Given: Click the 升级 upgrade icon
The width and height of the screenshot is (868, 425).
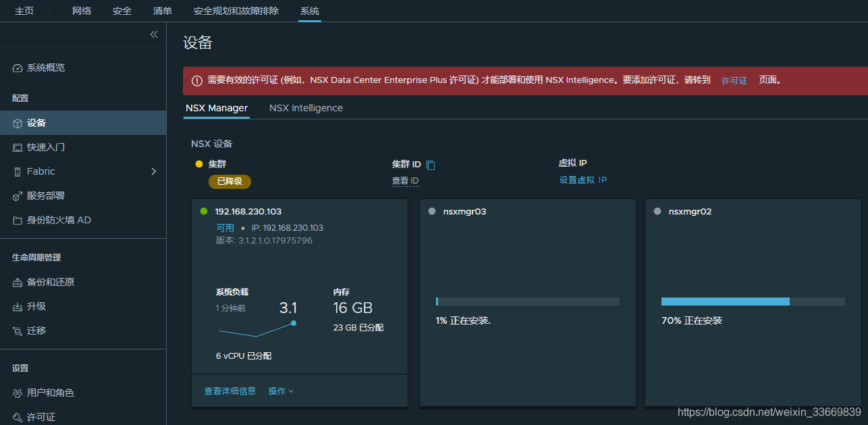Looking at the screenshot, I should point(18,307).
